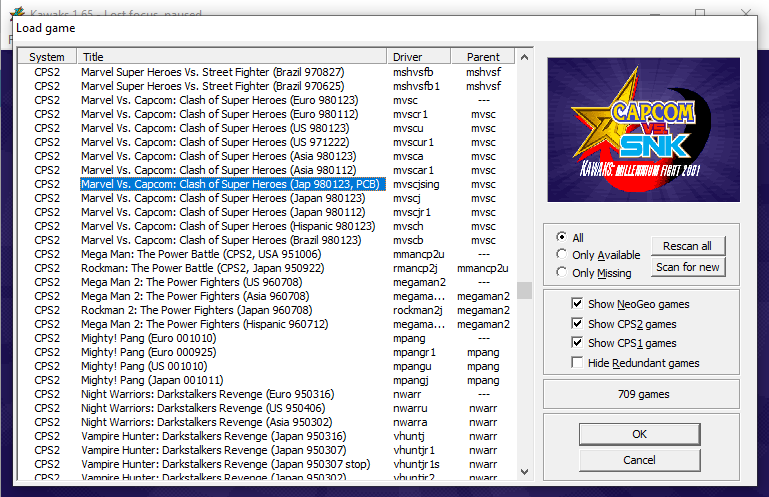The height and width of the screenshot is (497, 769).
Task: Click the Parent column header
Action: (x=483, y=57)
